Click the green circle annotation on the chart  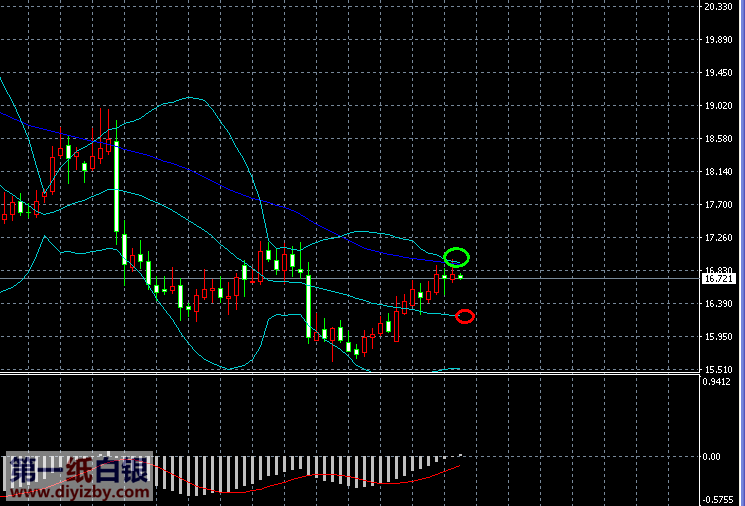pos(456,257)
